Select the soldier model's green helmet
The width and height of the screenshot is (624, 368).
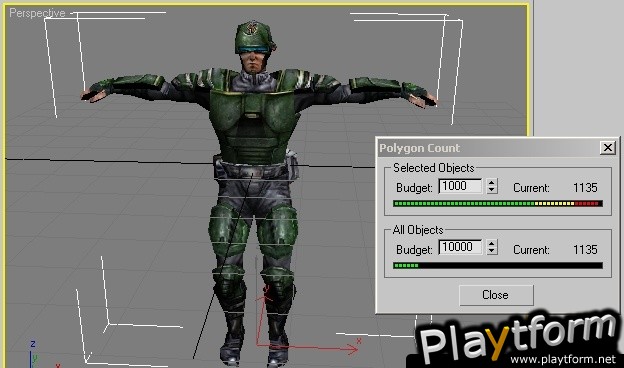pyautogui.click(x=253, y=37)
